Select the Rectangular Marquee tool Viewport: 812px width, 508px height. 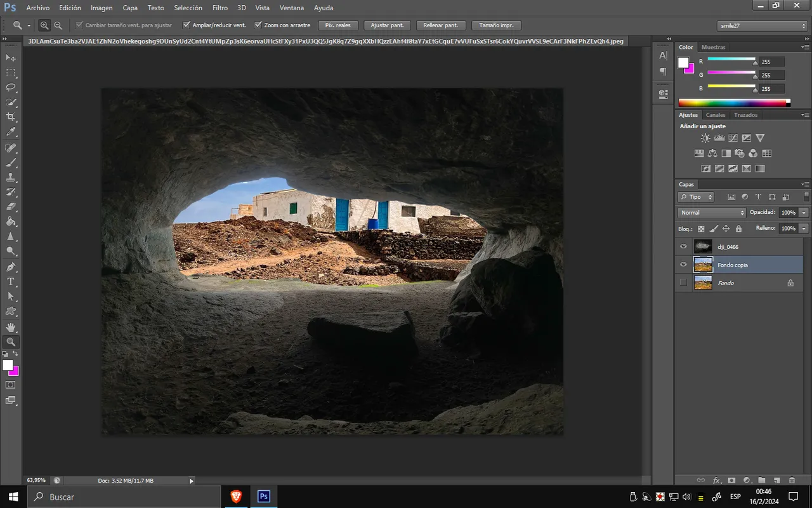point(11,73)
